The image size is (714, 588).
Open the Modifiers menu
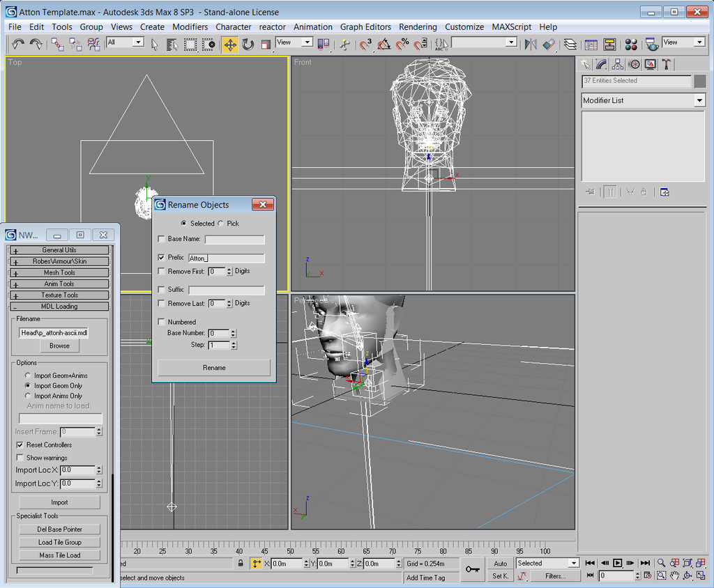190,27
